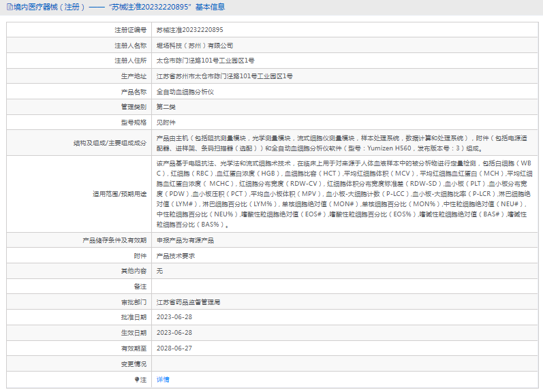Click attachment value 产品技术要求
This screenshot has height=392, width=543.
(x=175, y=256)
